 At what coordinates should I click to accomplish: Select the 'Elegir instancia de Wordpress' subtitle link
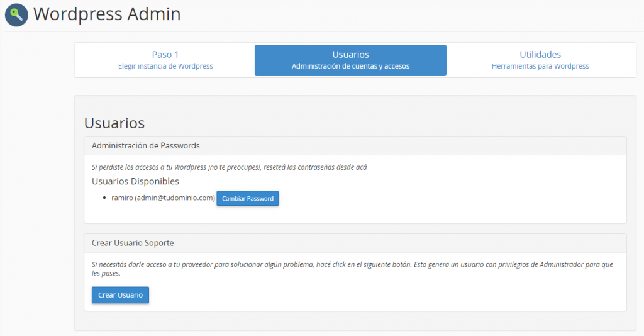tap(165, 66)
